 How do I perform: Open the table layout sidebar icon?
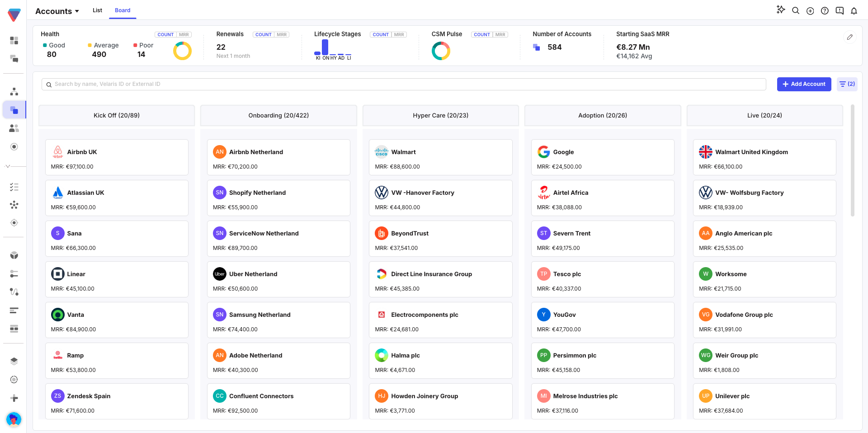point(14,329)
